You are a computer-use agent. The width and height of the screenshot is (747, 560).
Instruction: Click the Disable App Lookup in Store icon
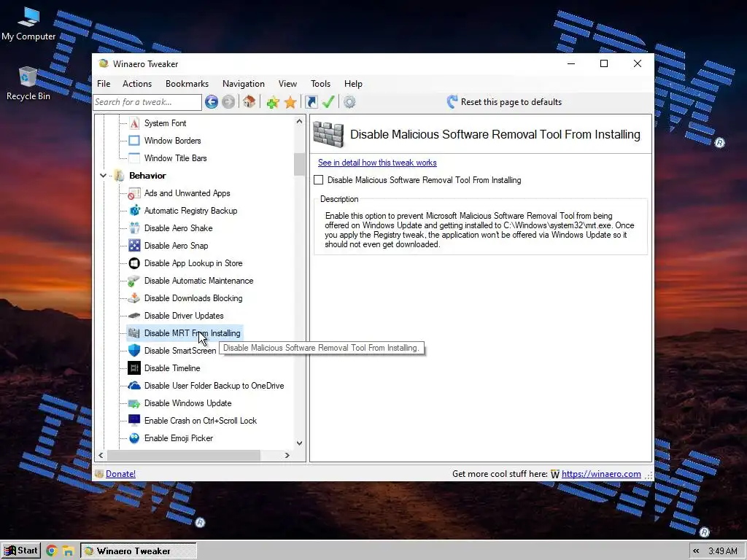(134, 263)
